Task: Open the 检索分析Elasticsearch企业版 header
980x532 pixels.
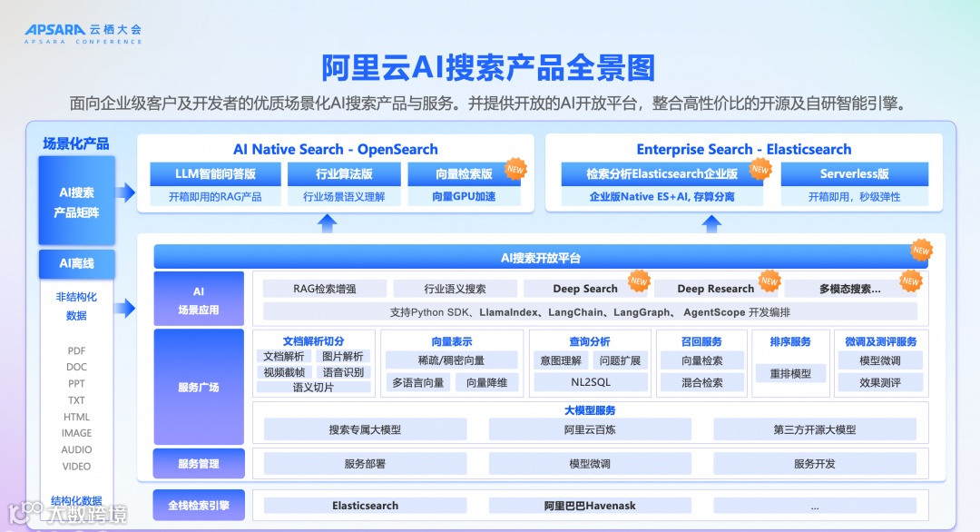Action: point(661,173)
